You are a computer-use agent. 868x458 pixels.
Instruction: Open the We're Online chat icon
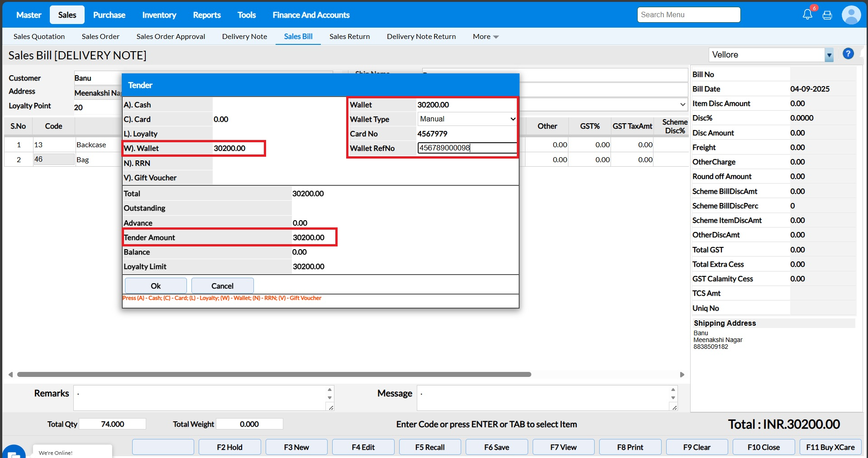[x=14, y=453]
